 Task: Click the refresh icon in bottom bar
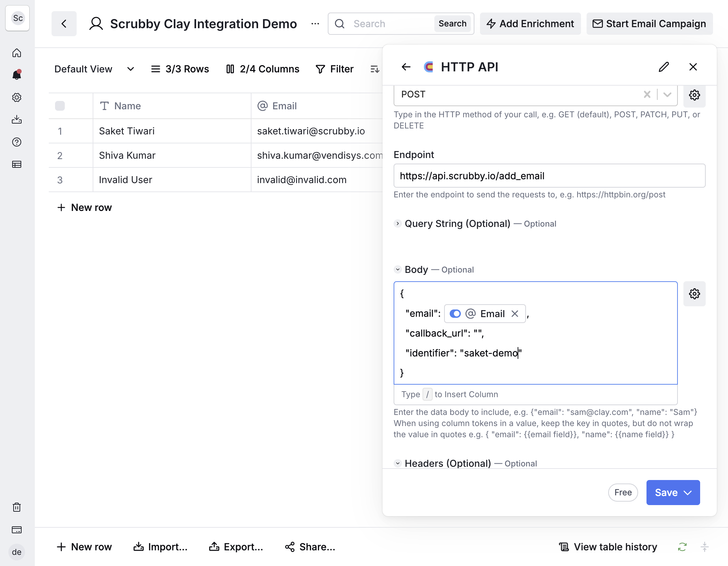682,547
